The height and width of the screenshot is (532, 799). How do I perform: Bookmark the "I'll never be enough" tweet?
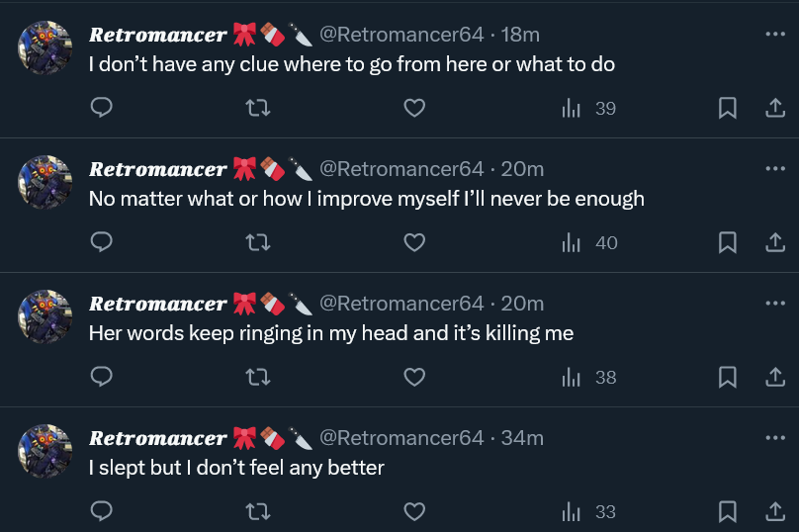point(727,242)
